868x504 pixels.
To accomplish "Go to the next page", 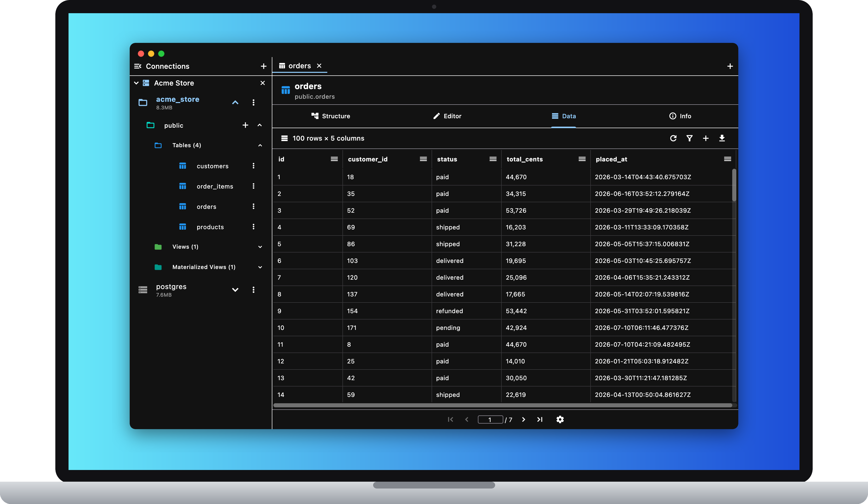I will 523,419.
